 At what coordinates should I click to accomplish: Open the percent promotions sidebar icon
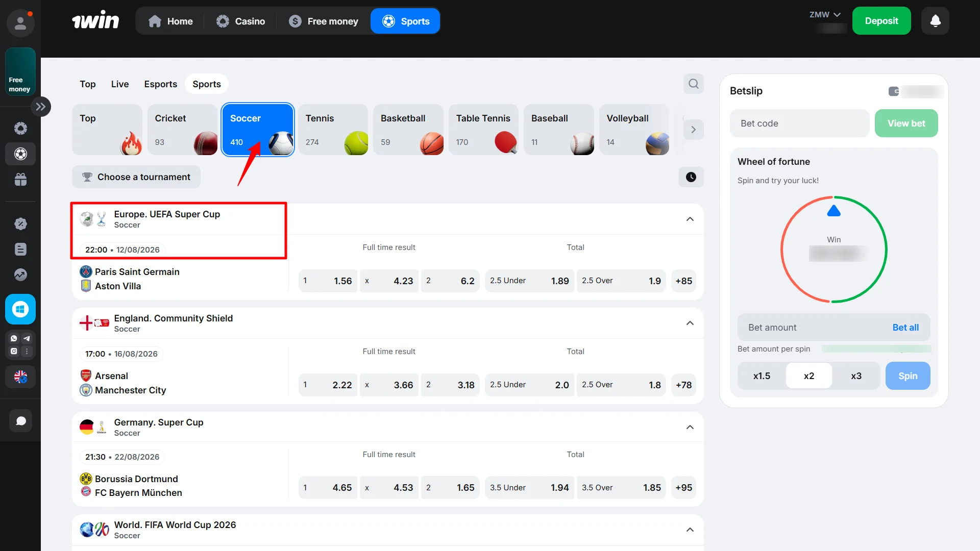(20, 223)
